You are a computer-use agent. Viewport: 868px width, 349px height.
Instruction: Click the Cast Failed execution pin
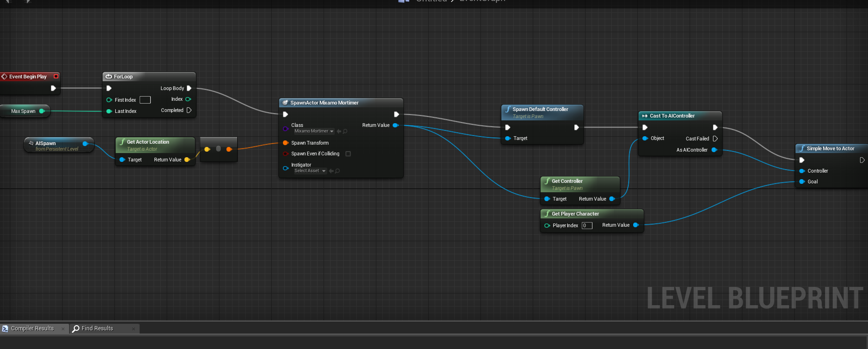[x=715, y=139]
